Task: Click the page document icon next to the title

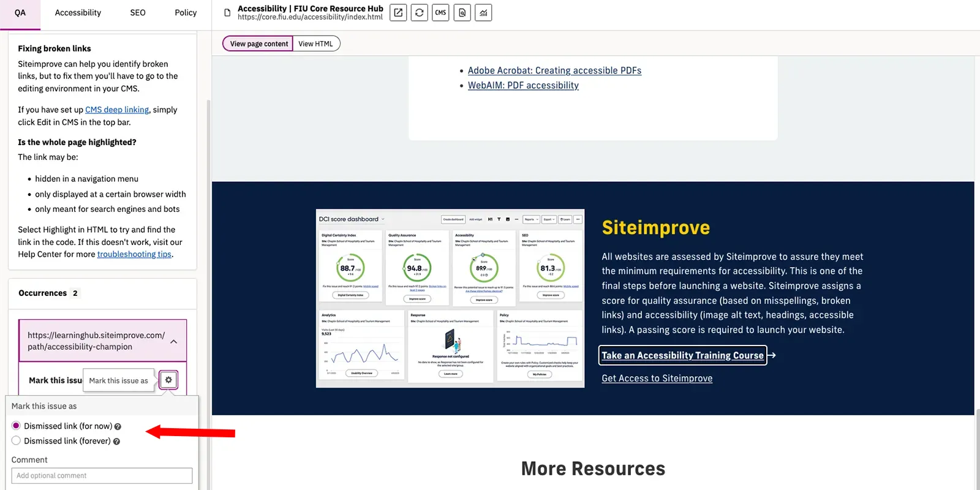Action: (x=227, y=13)
